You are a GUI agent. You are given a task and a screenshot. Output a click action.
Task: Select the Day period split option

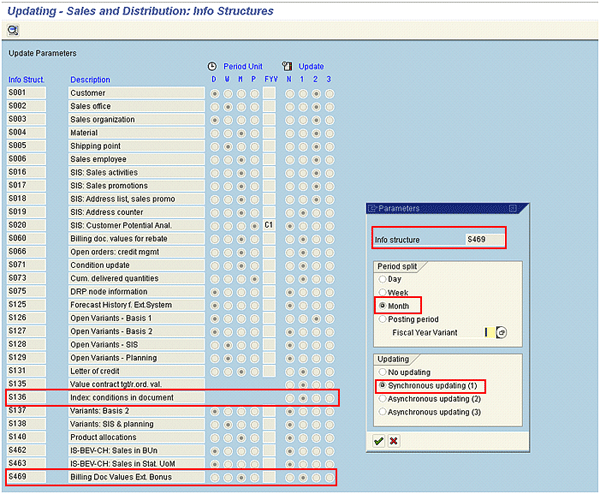tap(381, 279)
